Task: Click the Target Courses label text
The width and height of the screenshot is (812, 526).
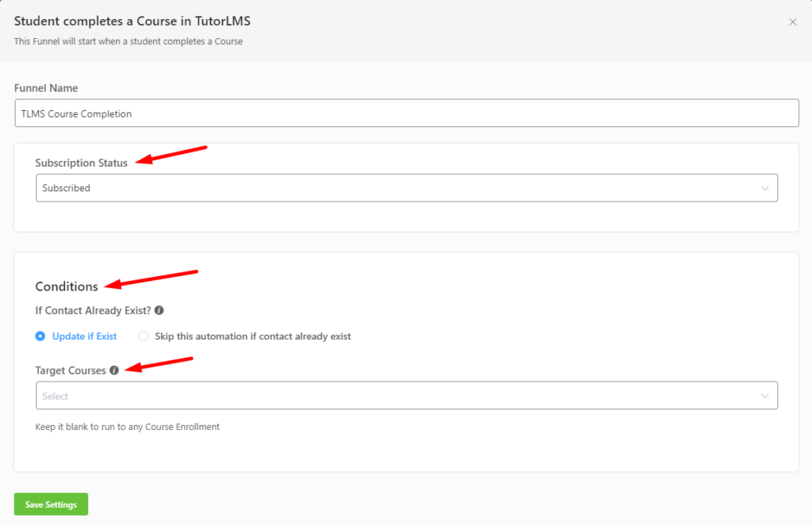Action: pos(71,371)
